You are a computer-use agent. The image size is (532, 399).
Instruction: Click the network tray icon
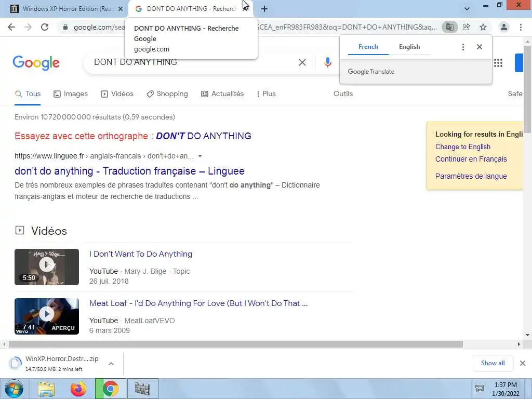pos(480,389)
